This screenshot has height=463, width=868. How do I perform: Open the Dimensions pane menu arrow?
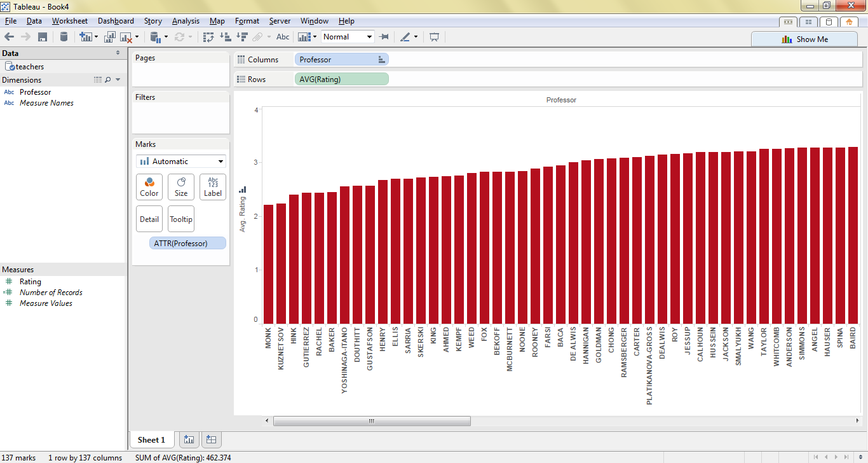pyautogui.click(x=118, y=79)
